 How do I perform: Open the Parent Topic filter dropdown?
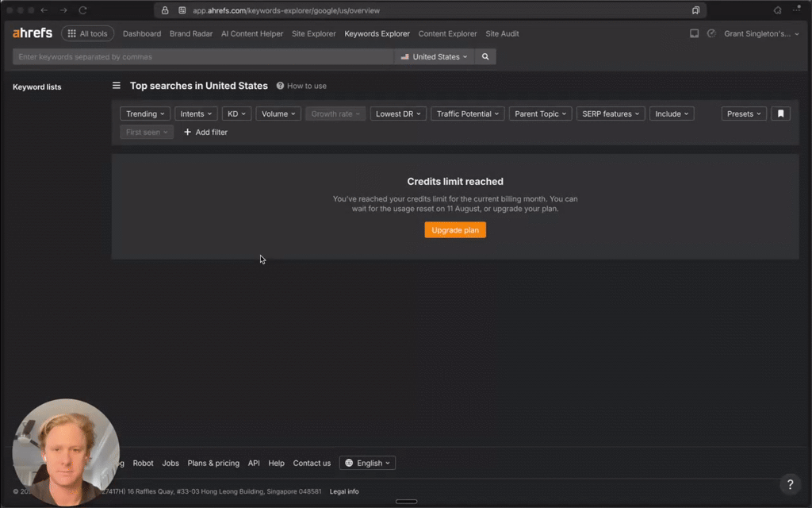point(540,114)
